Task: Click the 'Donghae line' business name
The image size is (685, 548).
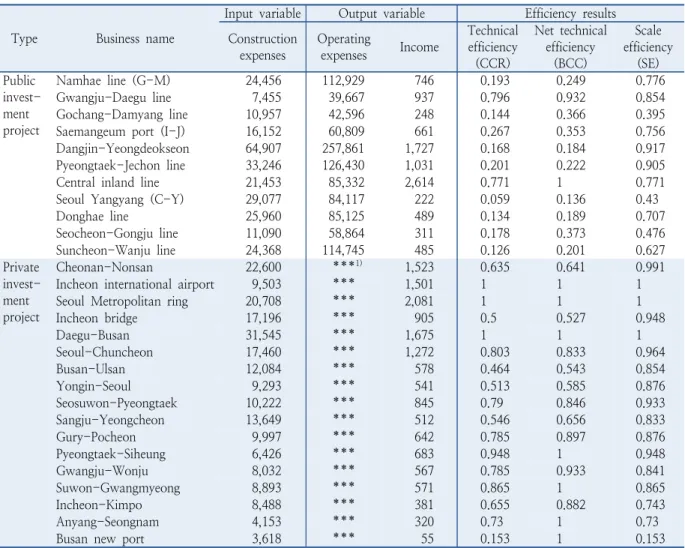Action: tap(92, 217)
